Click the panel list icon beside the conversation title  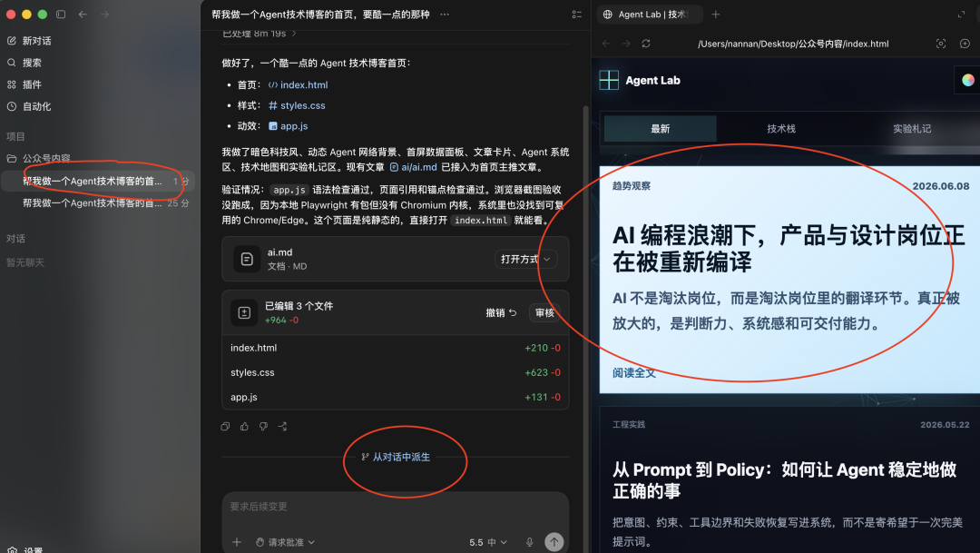[576, 14]
